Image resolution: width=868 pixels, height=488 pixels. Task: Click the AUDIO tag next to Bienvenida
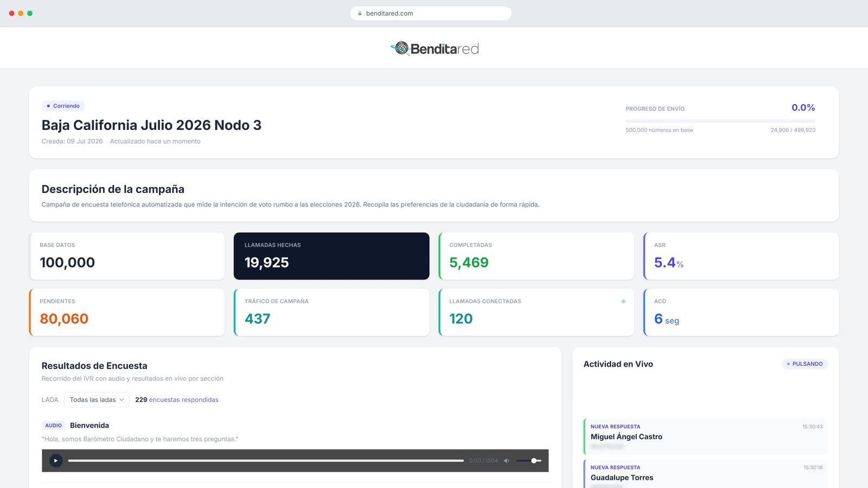(x=53, y=426)
